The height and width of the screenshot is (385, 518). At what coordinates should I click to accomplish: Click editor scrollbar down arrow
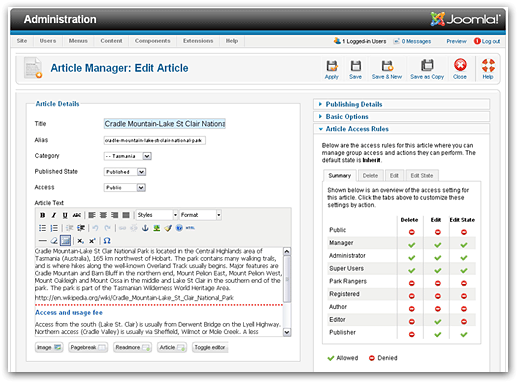pyautogui.click(x=287, y=332)
